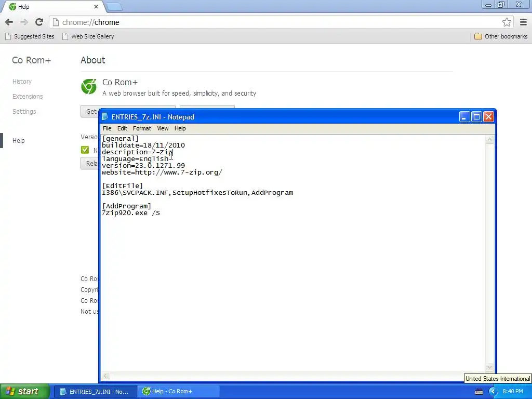
Task: Close the Help browser tab
Action: pyautogui.click(x=96, y=7)
